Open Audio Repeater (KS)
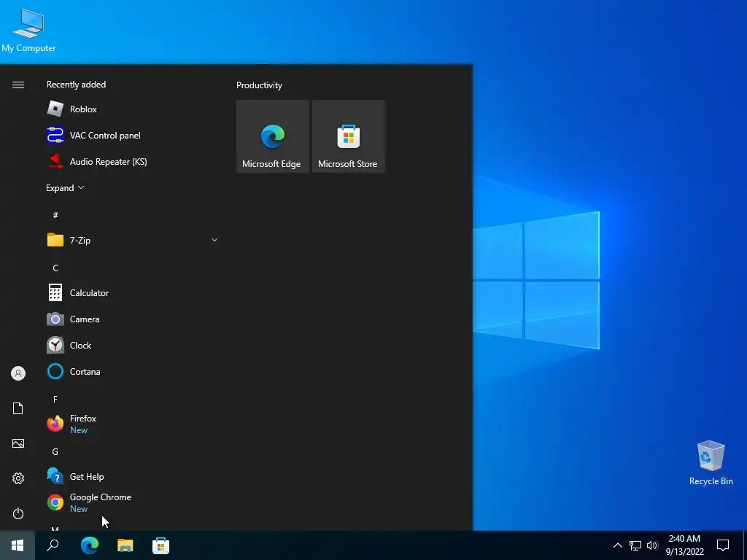 [x=133, y=161]
